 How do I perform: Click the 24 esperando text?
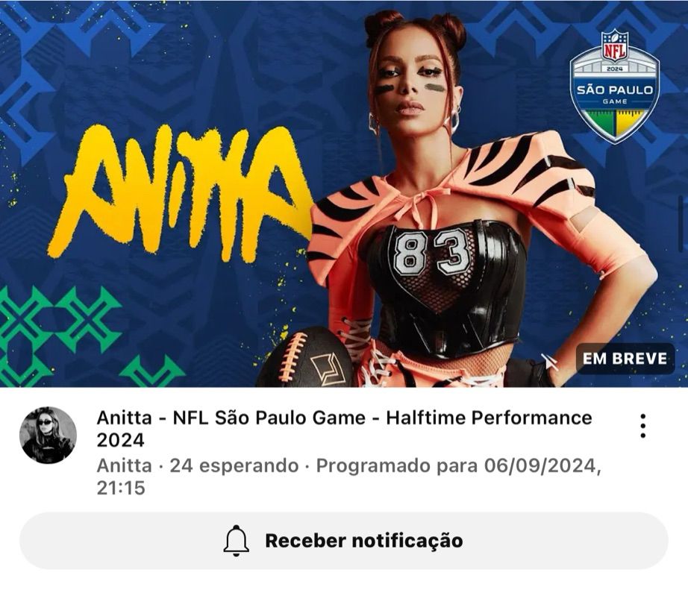[x=234, y=465]
